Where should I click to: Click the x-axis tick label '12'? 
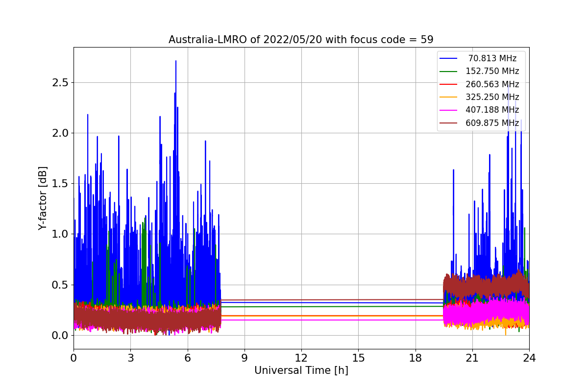tap(301, 358)
